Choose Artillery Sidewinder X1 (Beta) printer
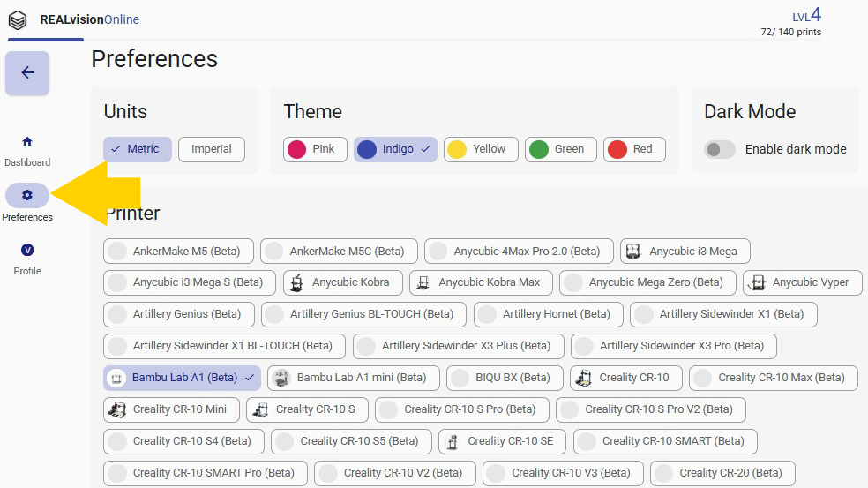Viewport: 868px width, 488px height. point(723,314)
